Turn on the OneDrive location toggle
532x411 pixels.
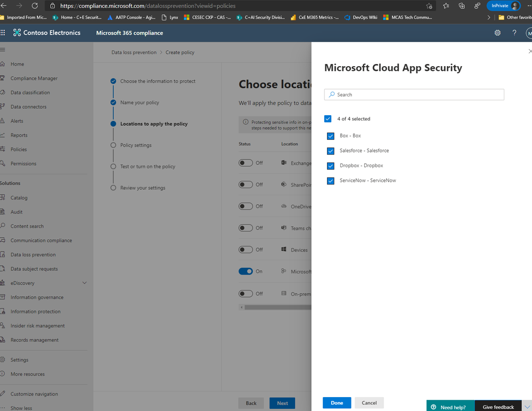click(245, 206)
